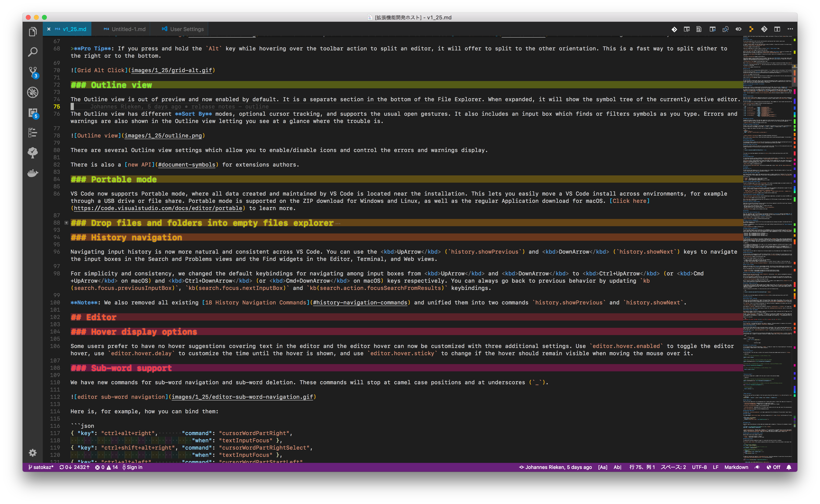Open Source Control view with badge 3
The width and height of the screenshot is (820, 504).
(33, 72)
